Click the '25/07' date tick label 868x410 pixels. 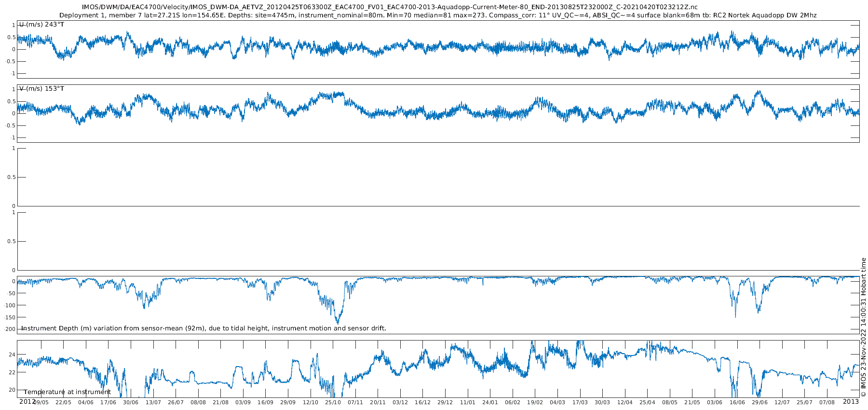(x=804, y=402)
